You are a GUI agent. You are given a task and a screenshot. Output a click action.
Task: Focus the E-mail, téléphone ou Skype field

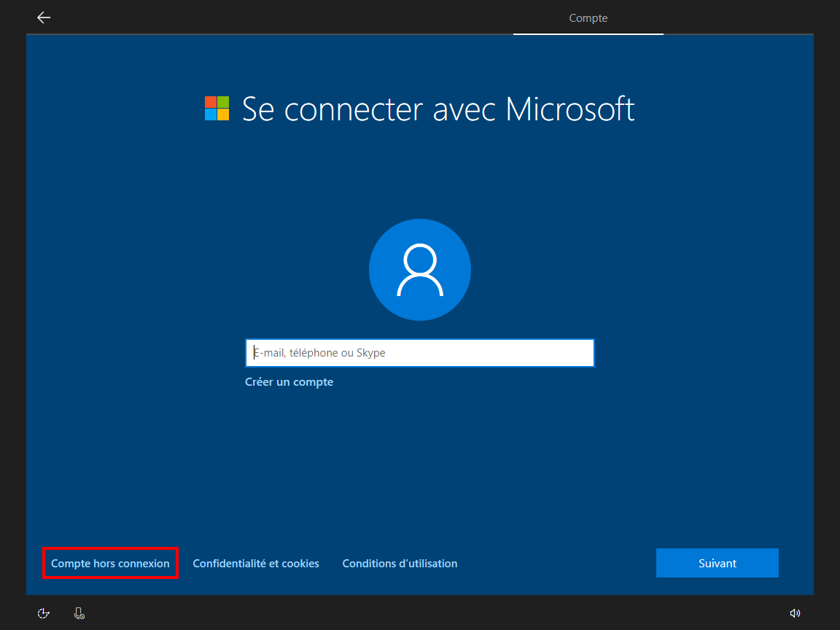(420, 352)
